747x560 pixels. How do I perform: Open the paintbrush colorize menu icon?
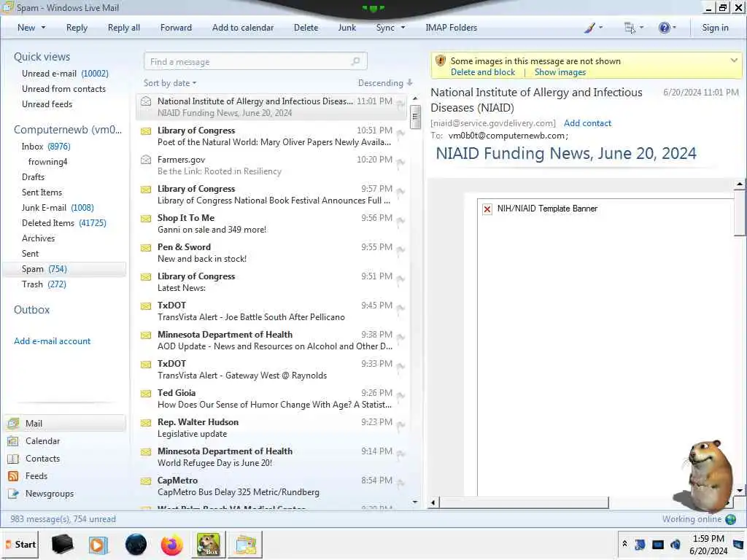point(589,28)
